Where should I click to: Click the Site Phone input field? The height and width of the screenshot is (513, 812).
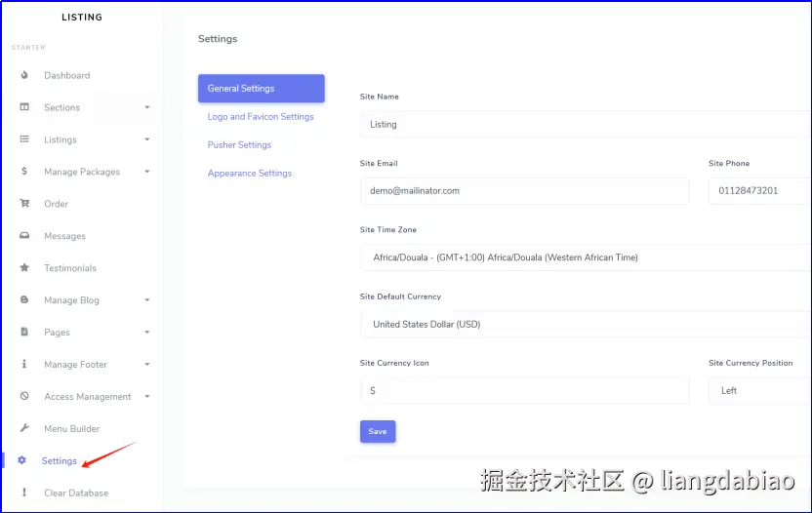[759, 190]
